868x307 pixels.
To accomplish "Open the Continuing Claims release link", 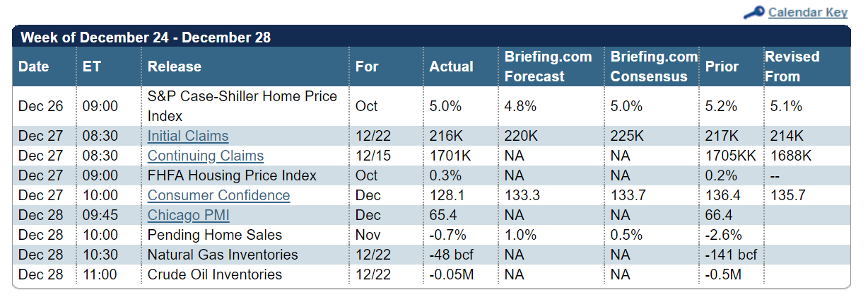I will coord(205,156).
